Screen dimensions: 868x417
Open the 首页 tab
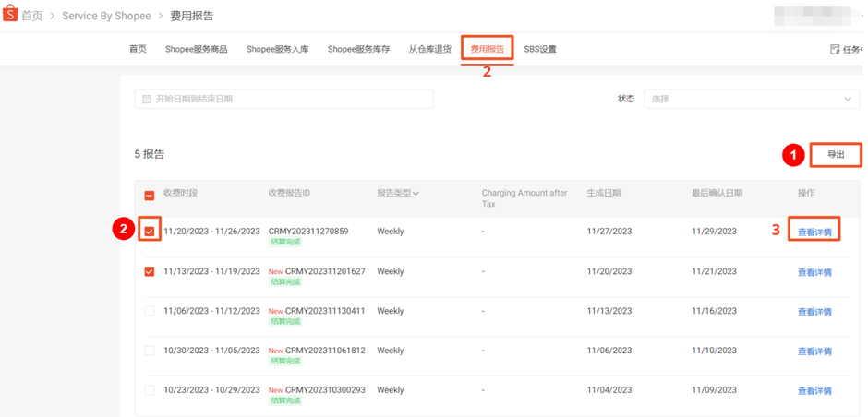(138, 49)
